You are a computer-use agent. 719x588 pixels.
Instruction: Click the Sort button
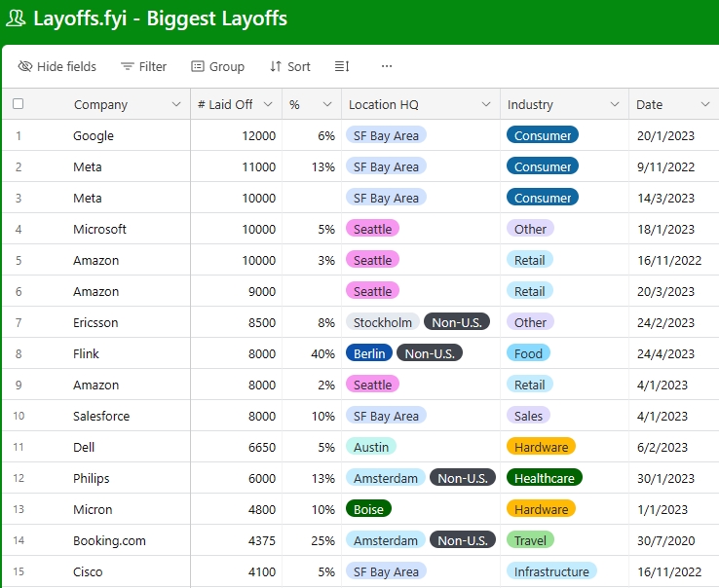click(x=289, y=66)
